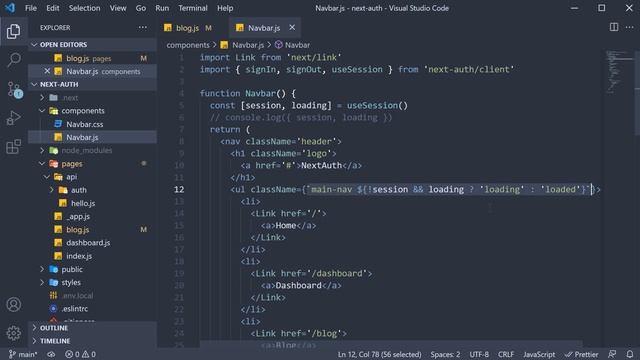Open the Terminal menu

point(193,8)
